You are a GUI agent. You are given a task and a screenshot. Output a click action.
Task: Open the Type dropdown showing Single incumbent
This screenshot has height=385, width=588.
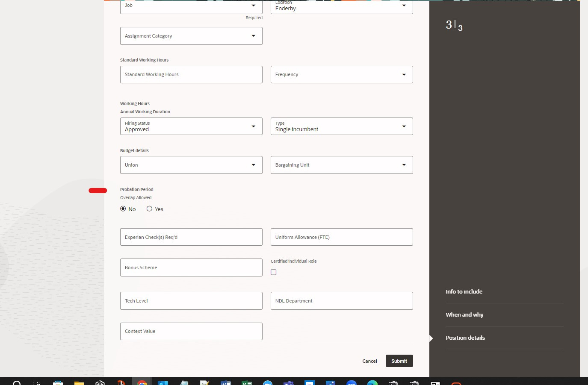click(342, 126)
